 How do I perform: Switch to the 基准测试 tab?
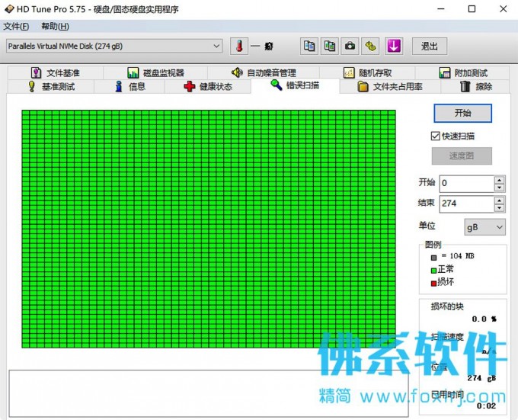pos(51,87)
